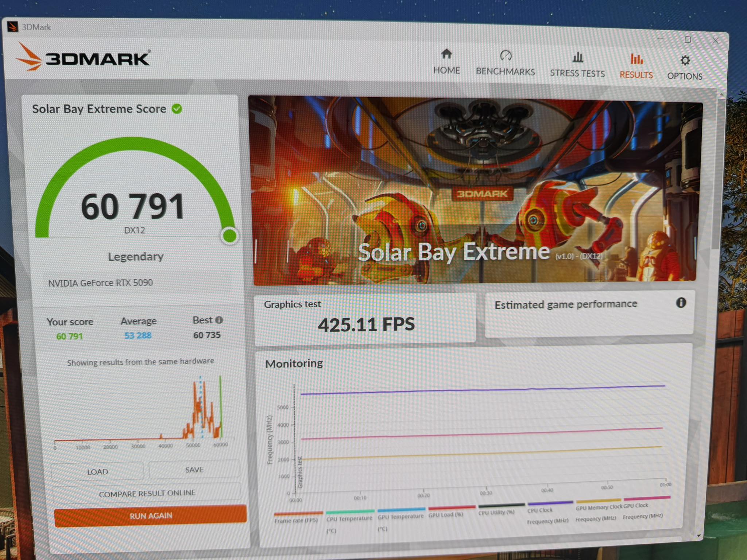Click the "Monitoring" panel heading
The height and width of the screenshot is (560, 747).
pyautogui.click(x=294, y=363)
